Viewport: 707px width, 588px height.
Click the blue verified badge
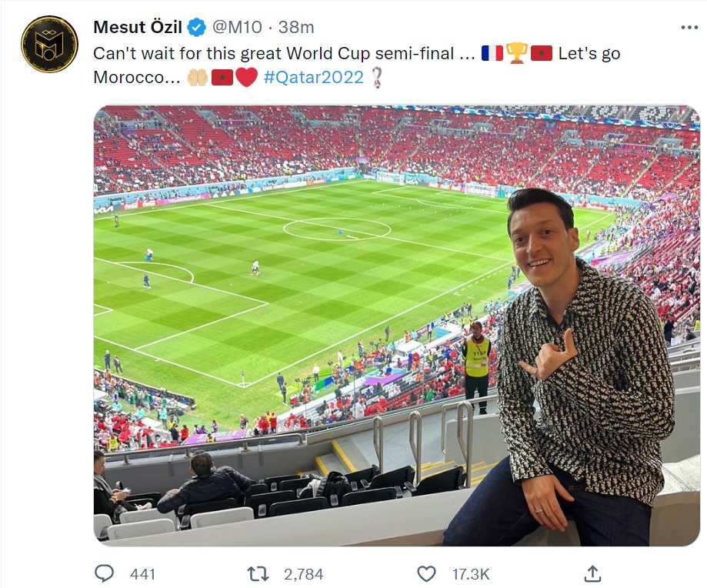coord(197,28)
